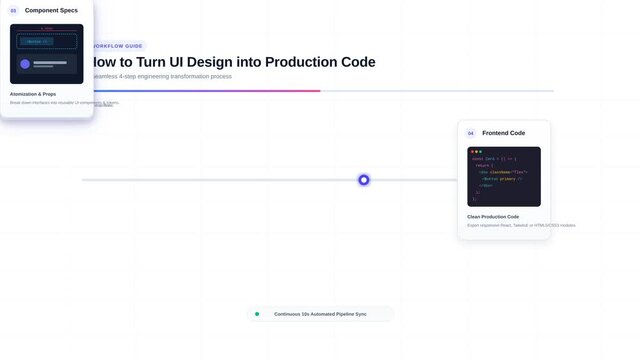Select the Component Specs card title

pos(51,10)
